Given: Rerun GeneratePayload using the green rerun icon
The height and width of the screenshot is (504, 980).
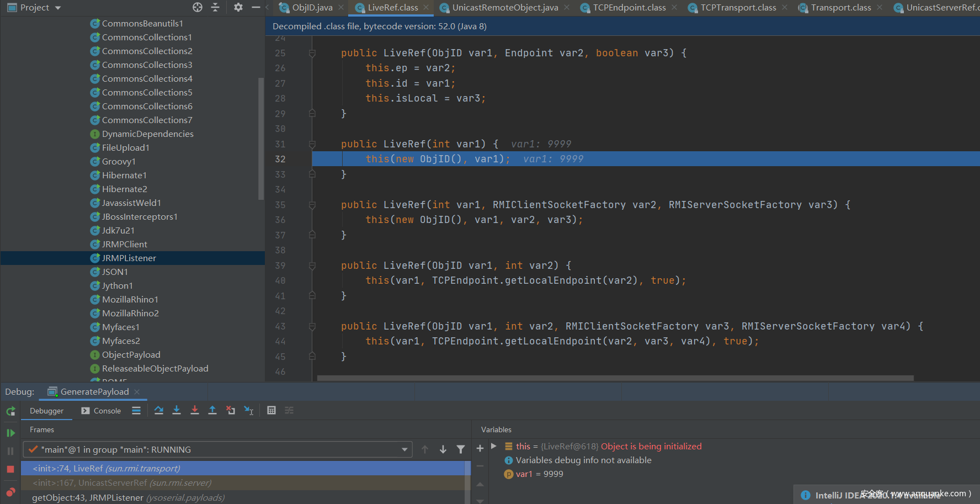Looking at the screenshot, I should [10, 411].
